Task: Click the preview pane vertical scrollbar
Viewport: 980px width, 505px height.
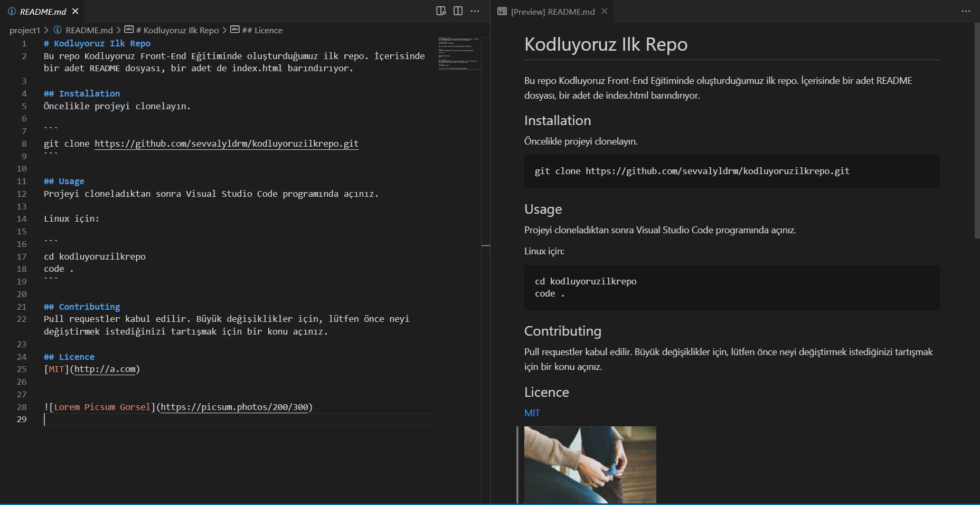Action: (x=977, y=131)
